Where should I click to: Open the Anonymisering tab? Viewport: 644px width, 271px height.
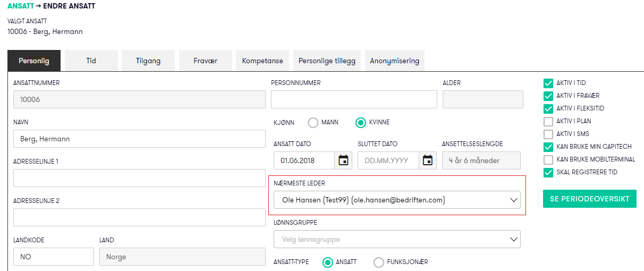[x=394, y=61]
